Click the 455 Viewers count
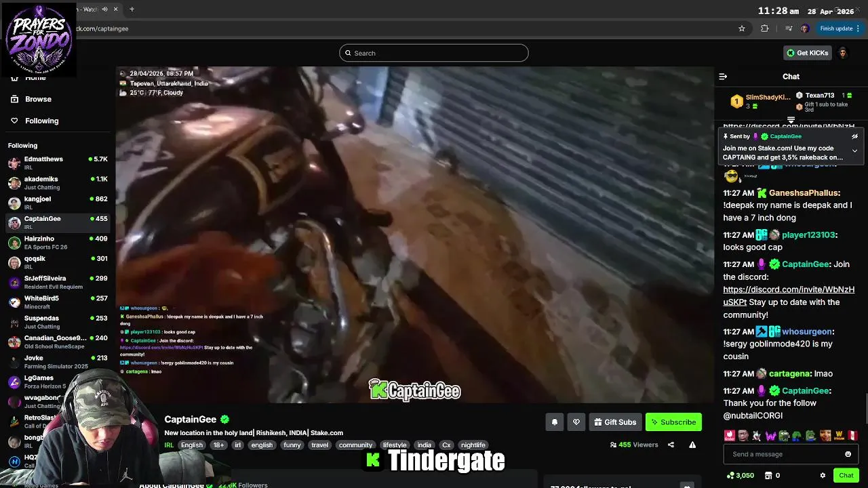The image size is (868, 488). click(x=634, y=445)
